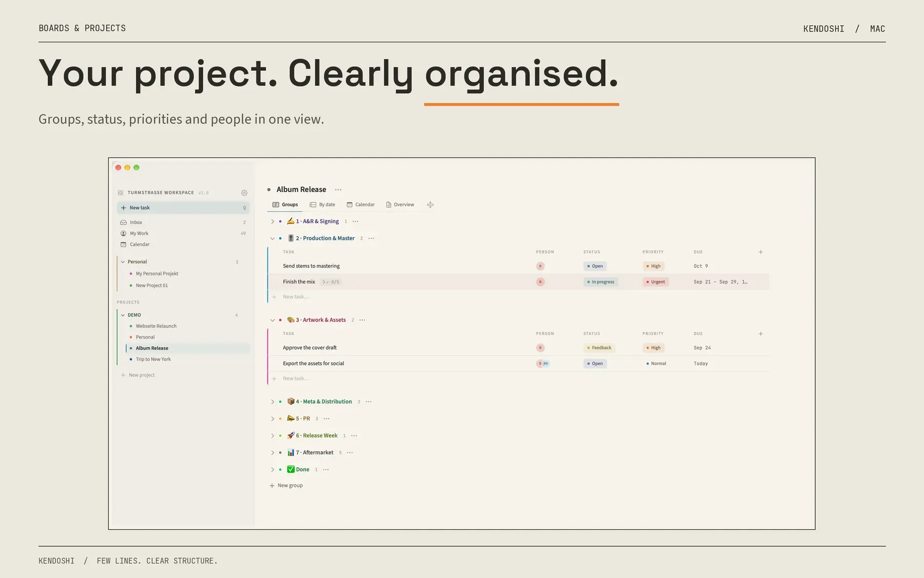This screenshot has width=924, height=578.
Task: Click New project in sidebar
Action: coord(138,375)
